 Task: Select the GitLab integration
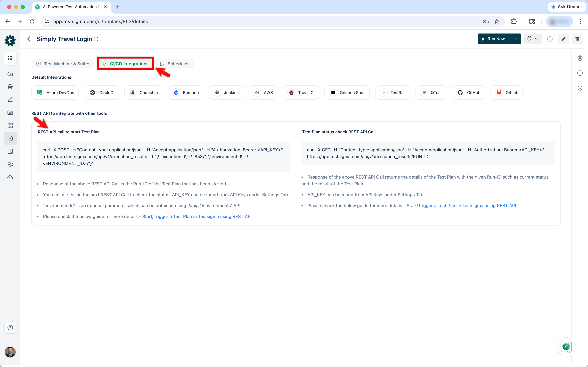pyautogui.click(x=507, y=93)
